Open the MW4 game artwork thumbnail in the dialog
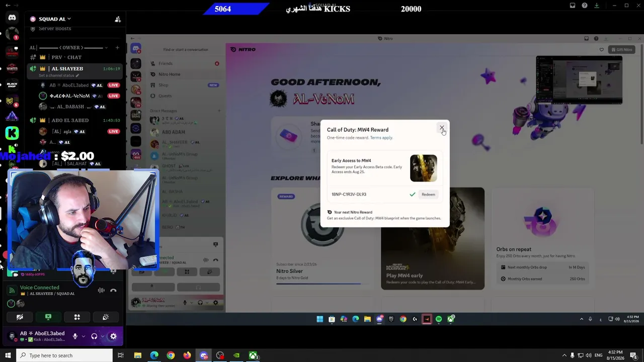The height and width of the screenshot is (362, 644). pos(423,168)
